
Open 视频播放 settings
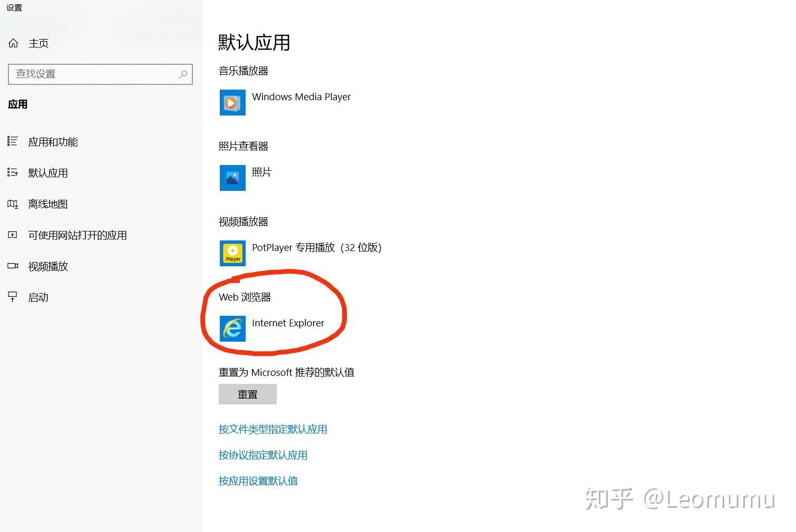coord(48,266)
